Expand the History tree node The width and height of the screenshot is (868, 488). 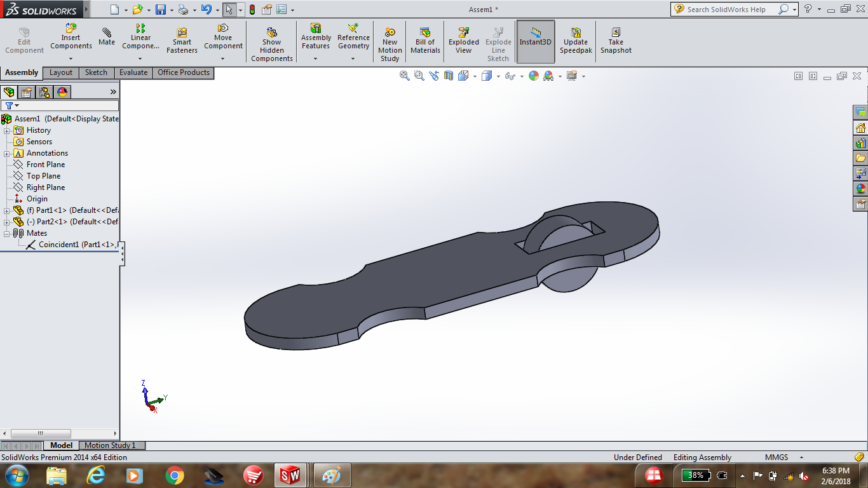pos(6,130)
